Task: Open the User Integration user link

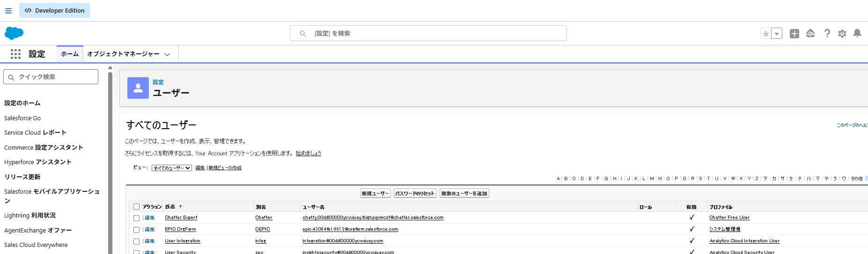Action: [x=183, y=241]
